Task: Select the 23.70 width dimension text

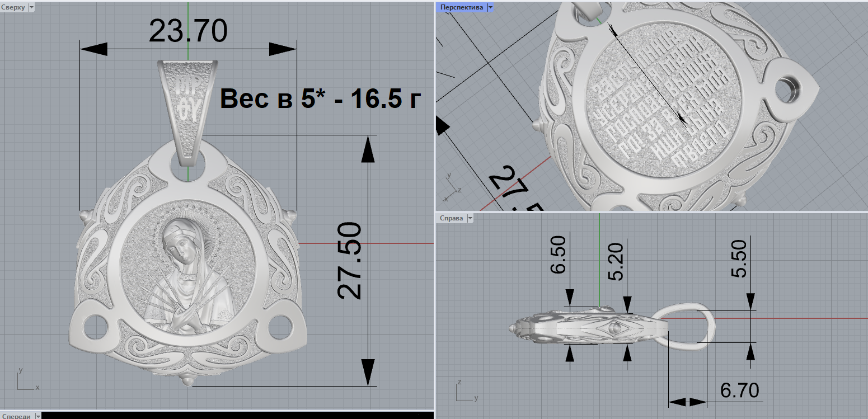Action: pos(188,32)
